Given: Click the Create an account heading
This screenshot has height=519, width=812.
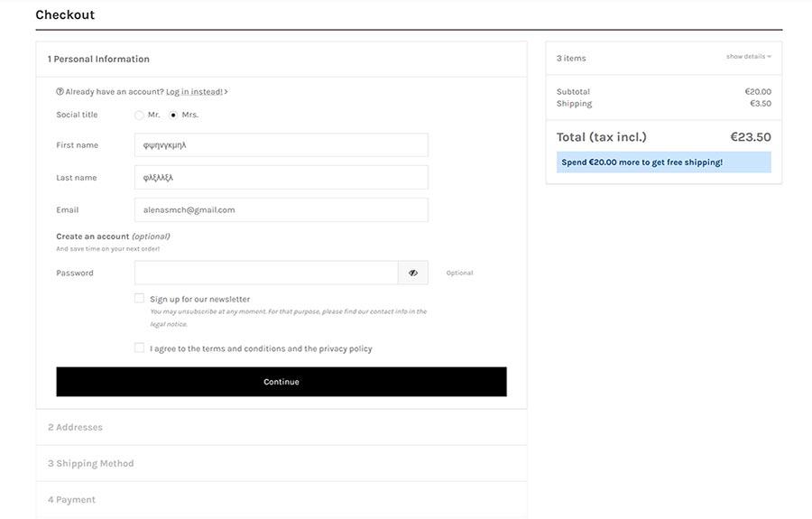Looking at the screenshot, I should 113,236.
